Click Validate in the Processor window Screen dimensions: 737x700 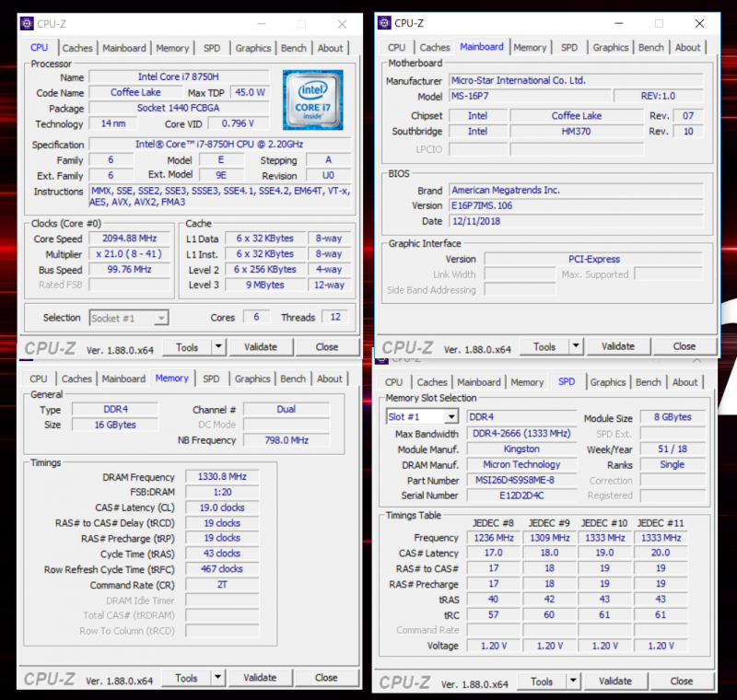tap(261, 347)
